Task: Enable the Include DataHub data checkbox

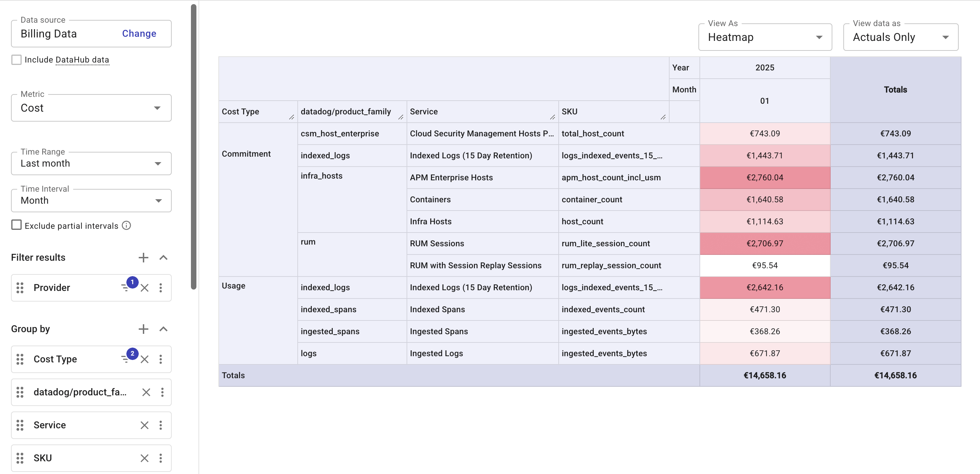Action: [x=16, y=59]
